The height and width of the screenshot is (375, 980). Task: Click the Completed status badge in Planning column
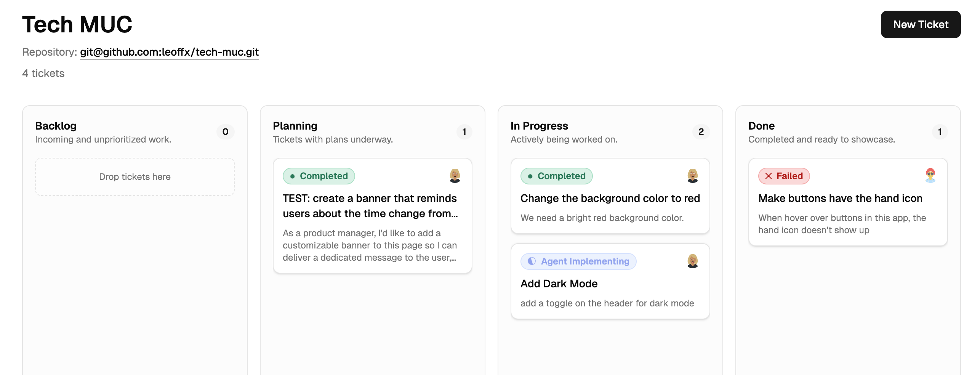(x=319, y=176)
